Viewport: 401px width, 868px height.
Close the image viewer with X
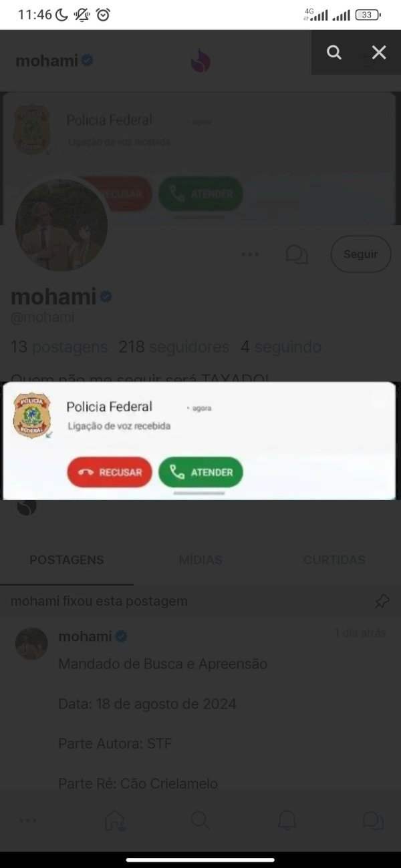coord(379,52)
